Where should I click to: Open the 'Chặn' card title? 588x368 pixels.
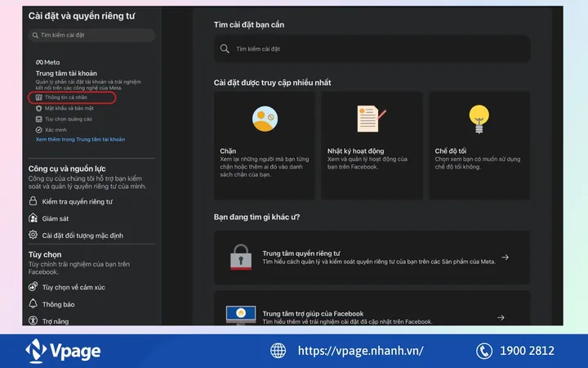(228, 151)
